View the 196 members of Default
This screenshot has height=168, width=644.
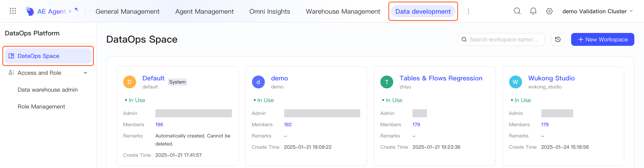click(x=159, y=125)
